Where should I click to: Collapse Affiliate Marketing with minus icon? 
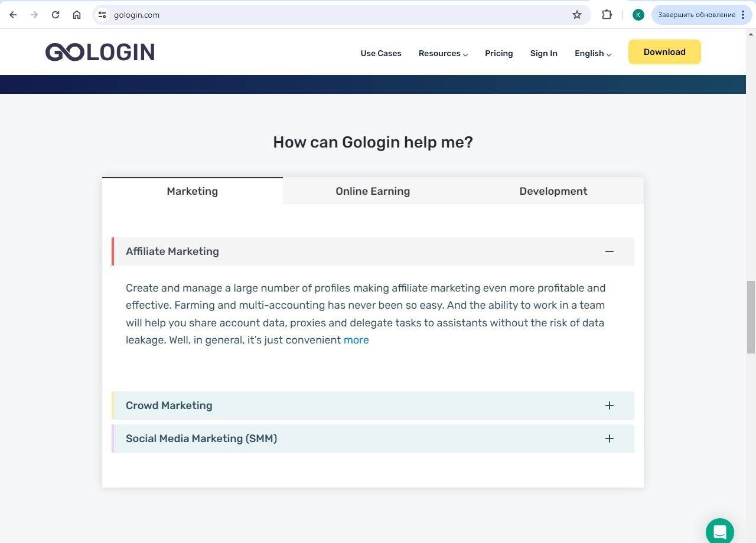[x=610, y=251]
